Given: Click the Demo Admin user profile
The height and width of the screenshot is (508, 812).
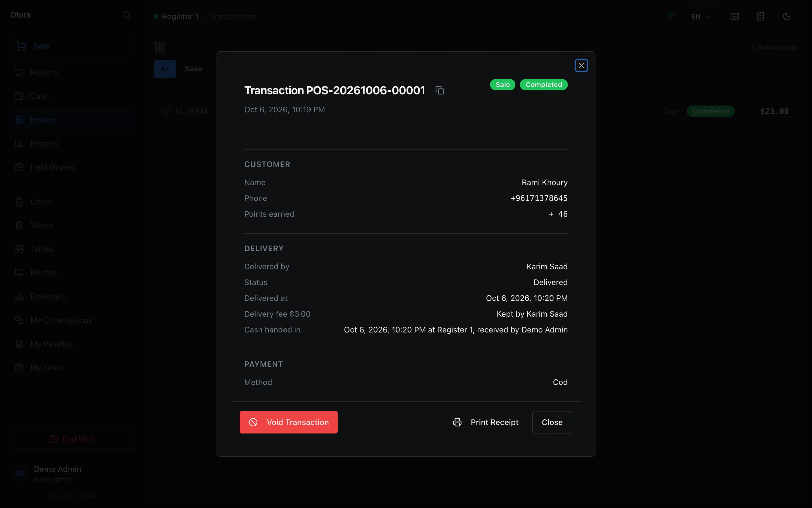Looking at the screenshot, I should tap(72, 473).
